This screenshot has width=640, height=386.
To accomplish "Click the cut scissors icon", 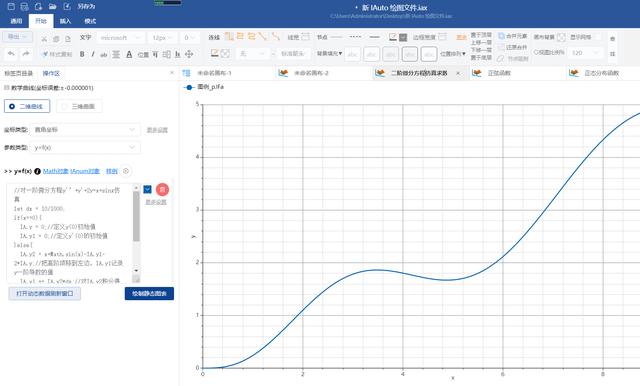I will (44, 39).
